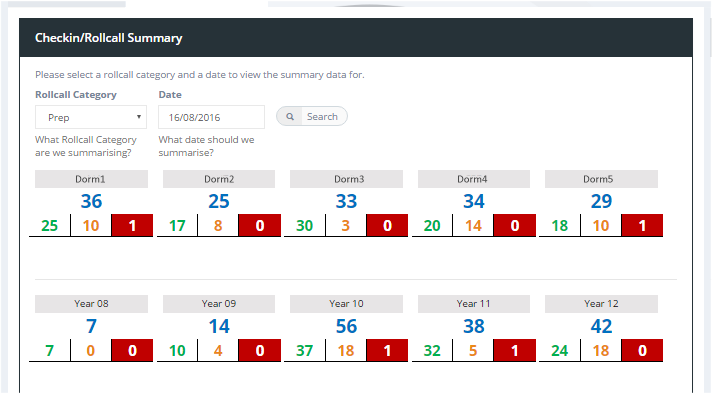
Task: Click Dorm5 red box showing 1
Action: coord(642,225)
